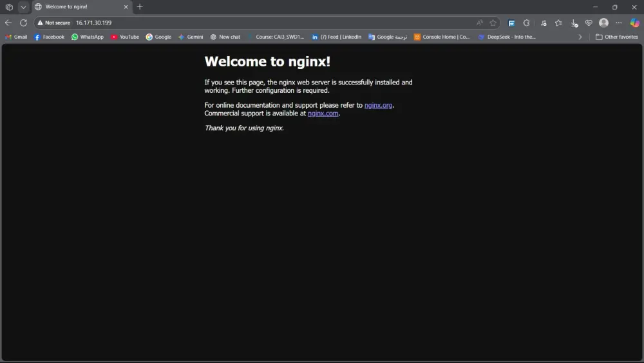This screenshot has width=644, height=363.
Task: Open the WhatsApp bookmark
Action: (88, 37)
